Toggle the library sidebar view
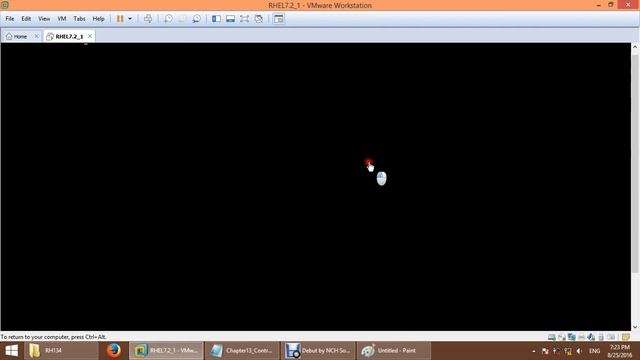Viewport: 640px width, 360px height. point(216,19)
